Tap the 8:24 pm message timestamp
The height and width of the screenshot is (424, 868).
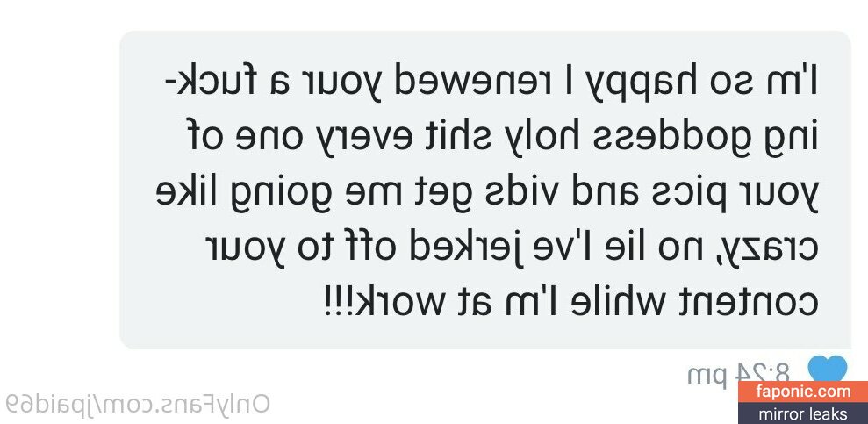740,375
